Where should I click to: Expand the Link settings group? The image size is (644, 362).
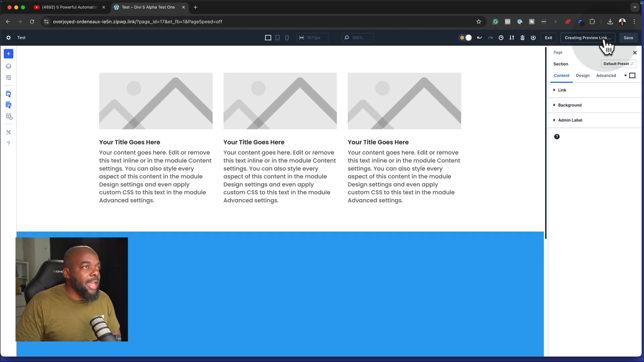click(x=562, y=90)
